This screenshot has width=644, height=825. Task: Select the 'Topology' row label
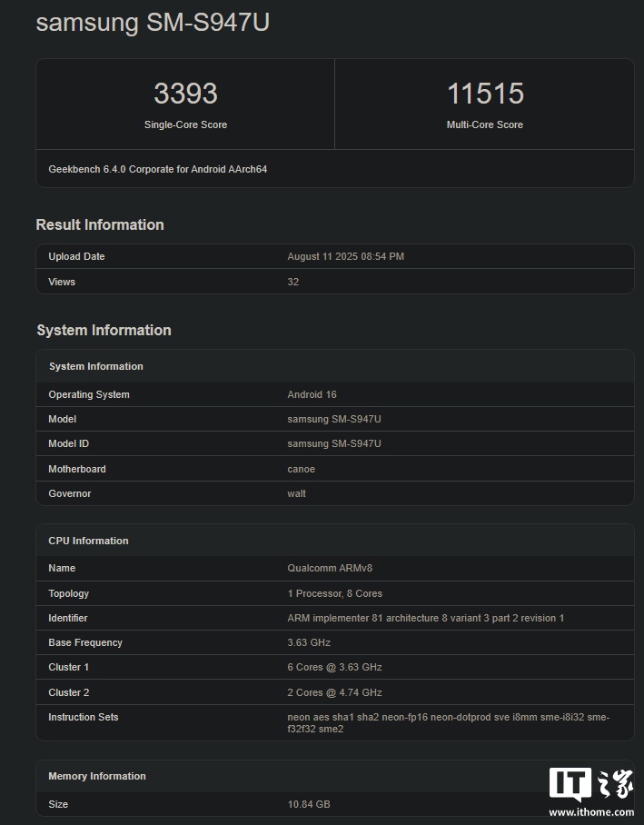click(68, 593)
